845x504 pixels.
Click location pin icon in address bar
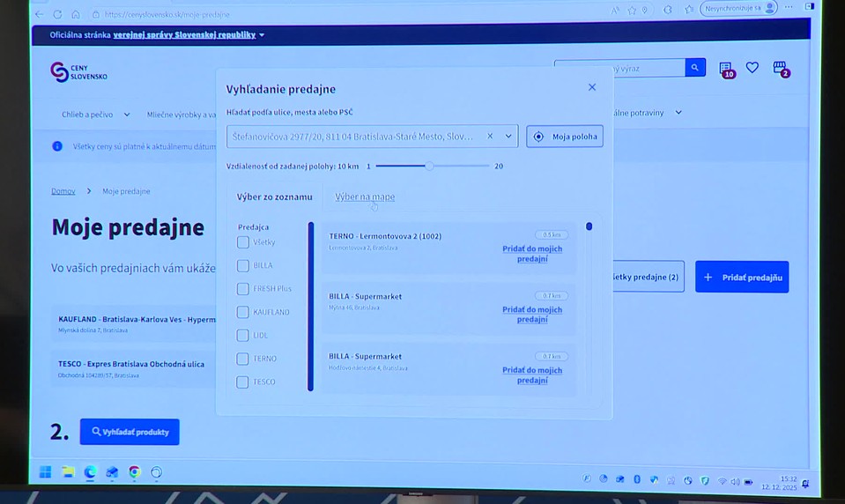point(644,10)
